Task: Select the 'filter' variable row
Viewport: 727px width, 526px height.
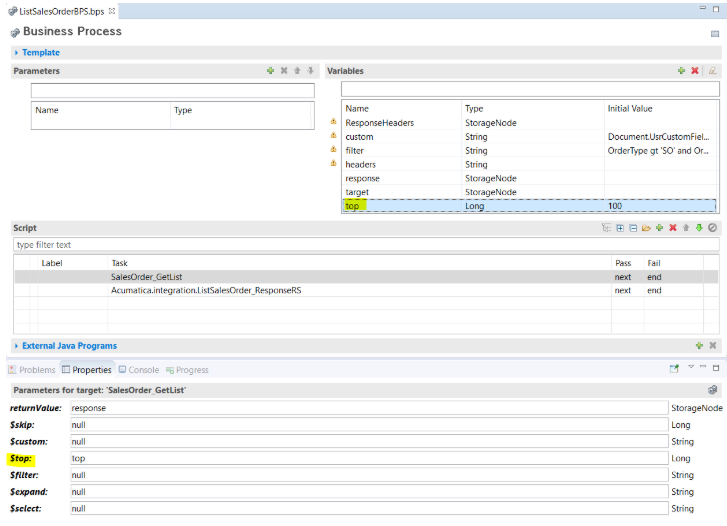Action: [529, 150]
